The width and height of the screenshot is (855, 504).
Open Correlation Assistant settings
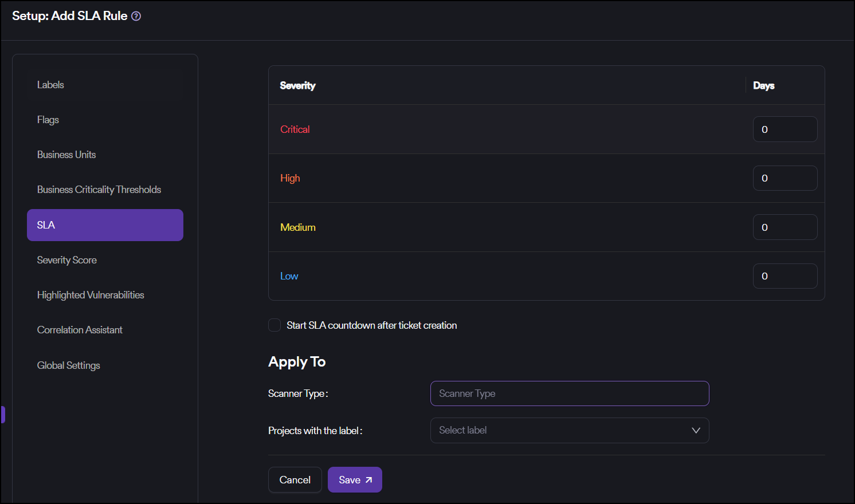tap(80, 330)
